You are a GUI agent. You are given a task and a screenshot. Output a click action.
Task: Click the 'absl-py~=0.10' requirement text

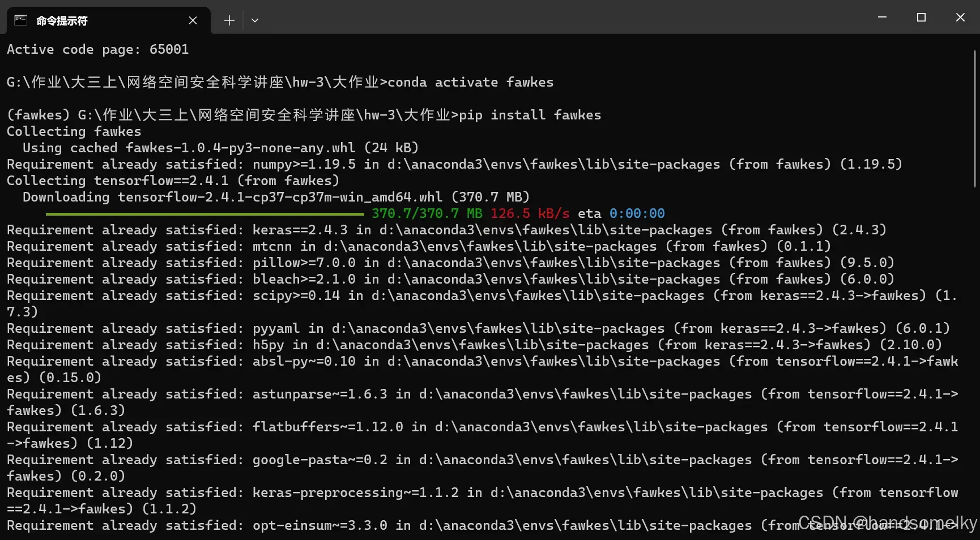(x=304, y=361)
